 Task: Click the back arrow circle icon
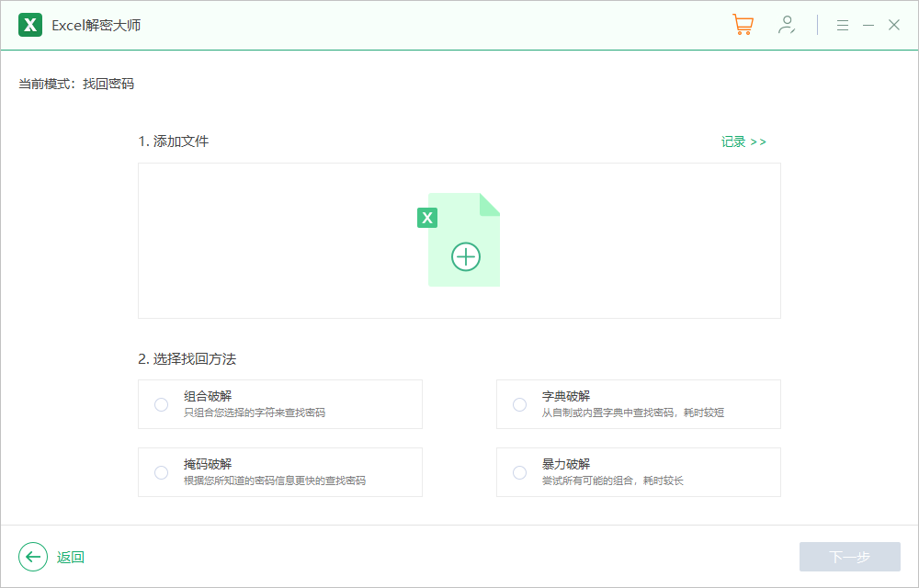33,557
